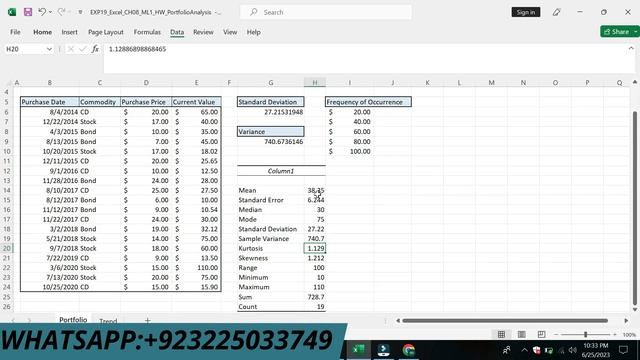Click the horizontal scroll right arrow
Screen dimensions: 640x360
click(x=626, y=321)
